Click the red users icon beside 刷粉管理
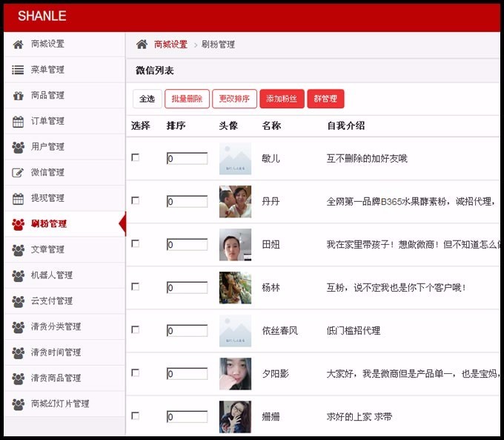Screen dimensions: 504x440 (x=18, y=224)
